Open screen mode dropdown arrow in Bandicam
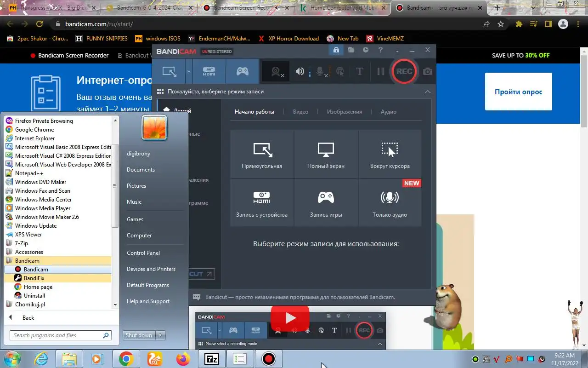 188,71
